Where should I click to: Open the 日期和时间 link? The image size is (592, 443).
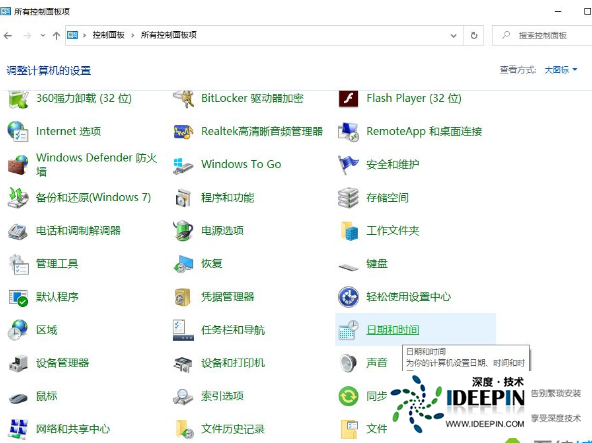[x=393, y=330]
